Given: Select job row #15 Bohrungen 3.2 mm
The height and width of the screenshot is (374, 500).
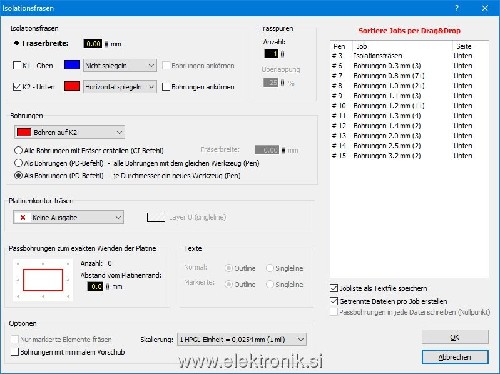Looking at the screenshot, I should click(409, 156).
